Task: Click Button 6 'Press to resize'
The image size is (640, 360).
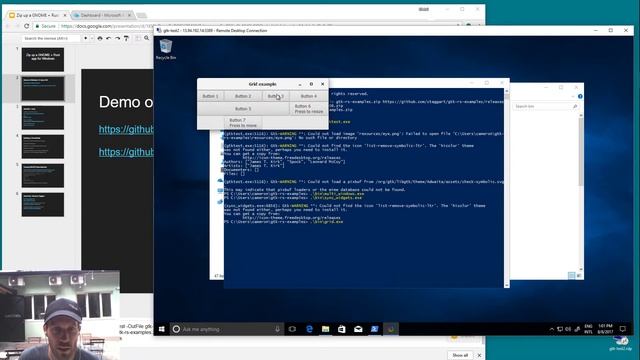Action: (309, 109)
